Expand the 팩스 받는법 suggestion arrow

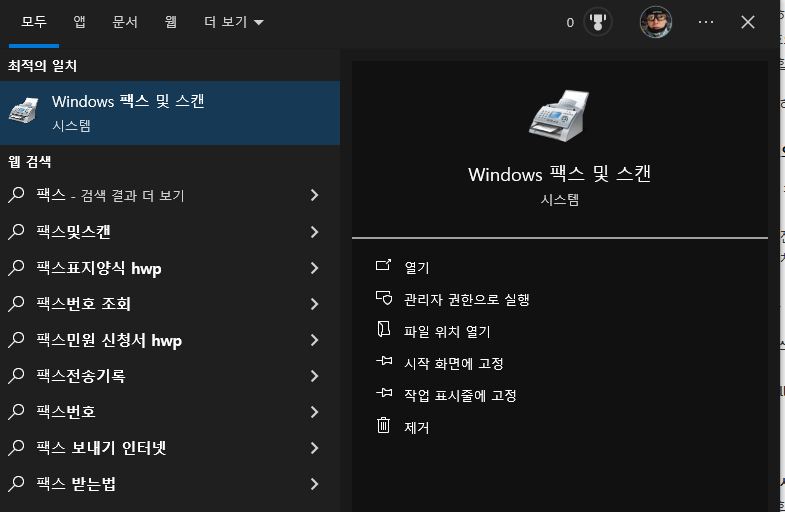pos(314,484)
